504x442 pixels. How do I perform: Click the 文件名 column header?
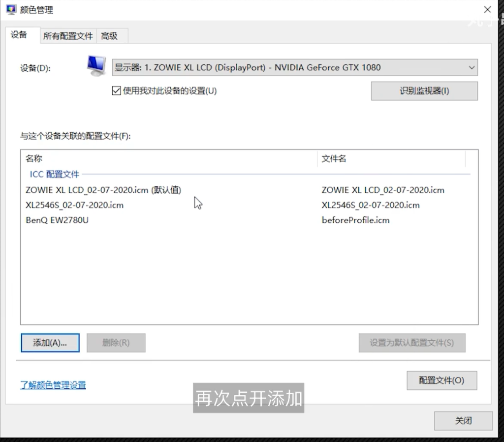coord(391,159)
